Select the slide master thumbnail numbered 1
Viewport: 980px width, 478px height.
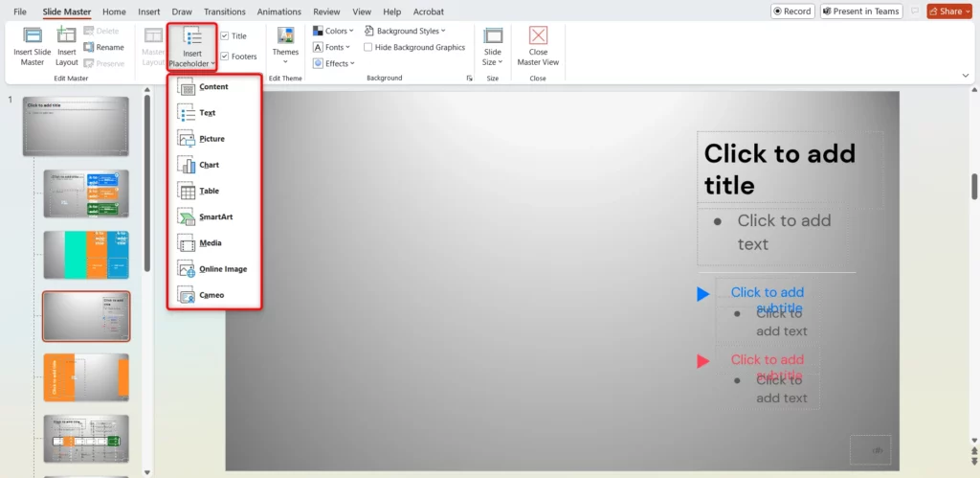coord(76,125)
